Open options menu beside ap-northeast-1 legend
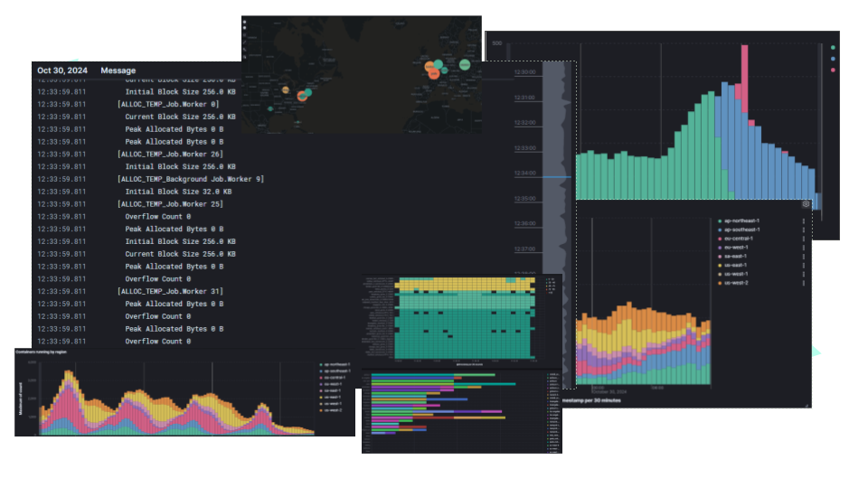 pos(803,221)
